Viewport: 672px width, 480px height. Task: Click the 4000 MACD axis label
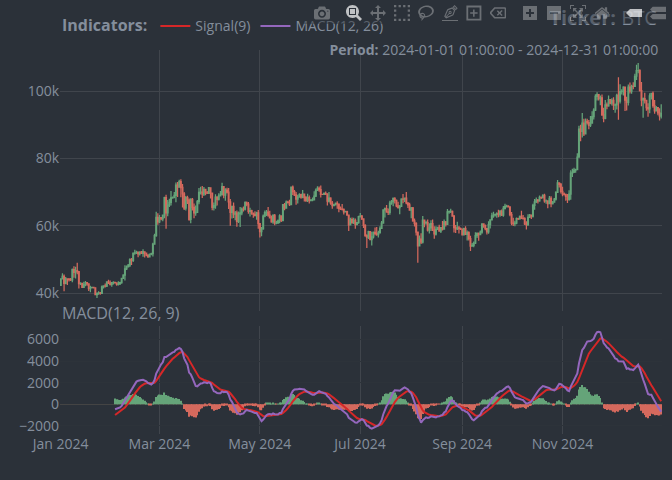point(43,361)
